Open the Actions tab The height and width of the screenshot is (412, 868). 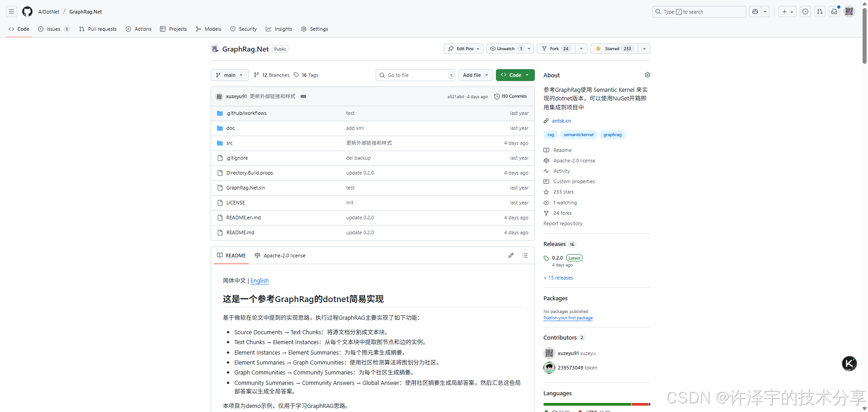138,29
